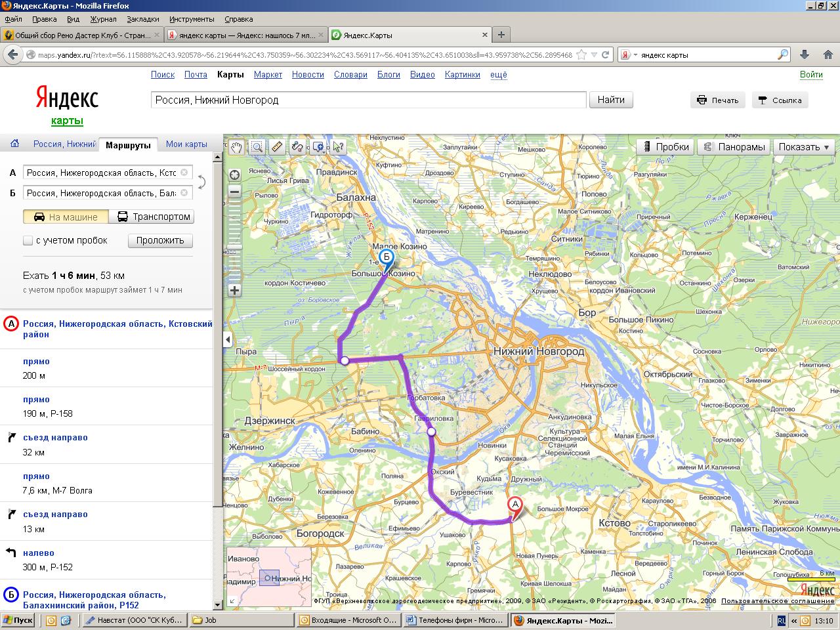Click route endpoint marker Б on map
The height and width of the screenshot is (630, 840).
(x=387, y=257)
